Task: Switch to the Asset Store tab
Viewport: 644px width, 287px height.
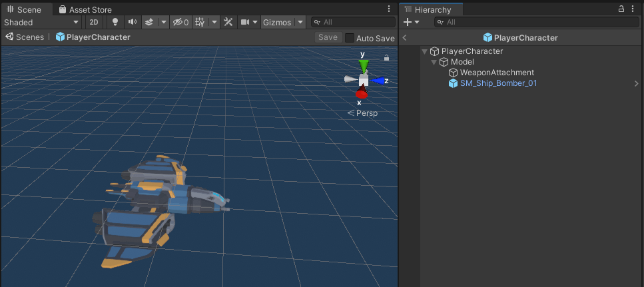Action: 85,9
